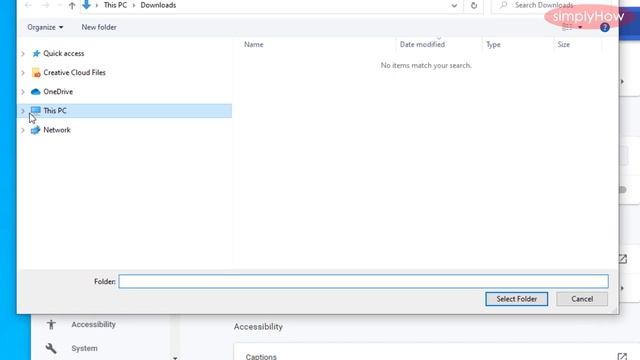This screenshot has width=640, height=360.
Task: Click the Forward navigation arrow
Action: click(45, 5)
